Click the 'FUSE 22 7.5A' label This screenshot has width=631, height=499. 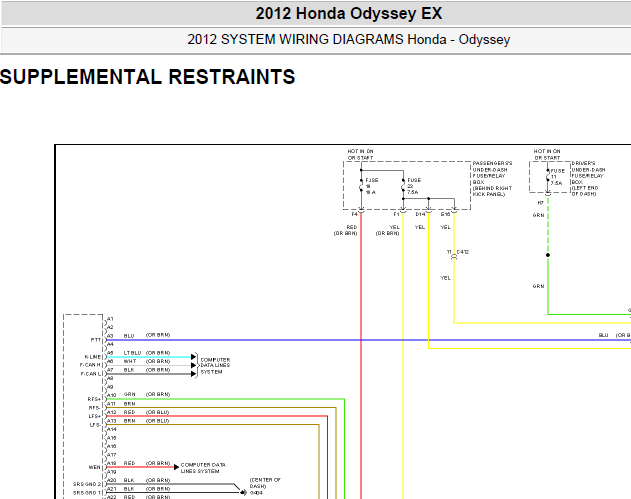click(414, 186)
